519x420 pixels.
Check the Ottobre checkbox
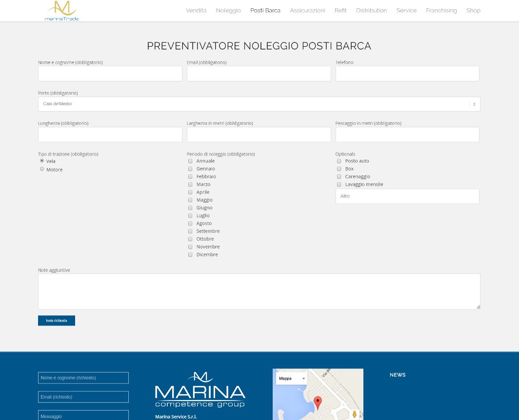[190, 239]
